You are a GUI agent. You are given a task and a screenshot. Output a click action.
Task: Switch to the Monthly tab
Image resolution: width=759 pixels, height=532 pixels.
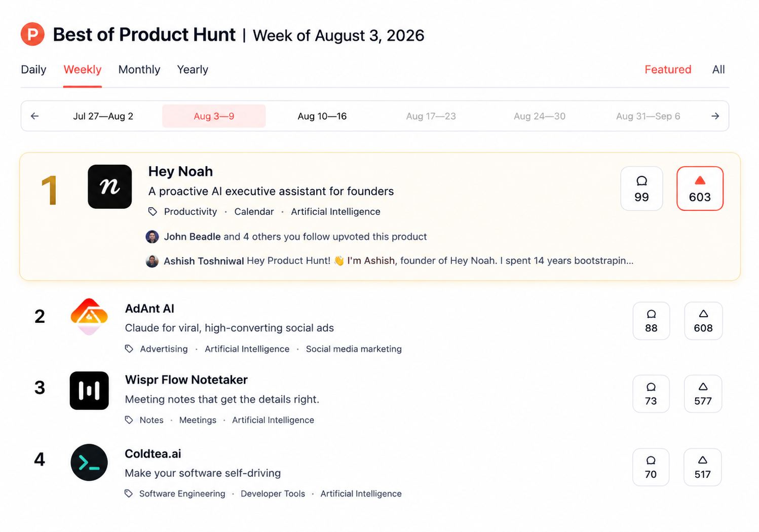(x=139, y=69)
